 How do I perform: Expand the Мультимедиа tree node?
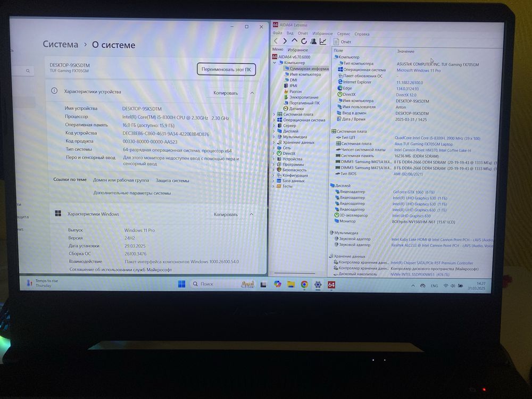click(x=274, y=137)
